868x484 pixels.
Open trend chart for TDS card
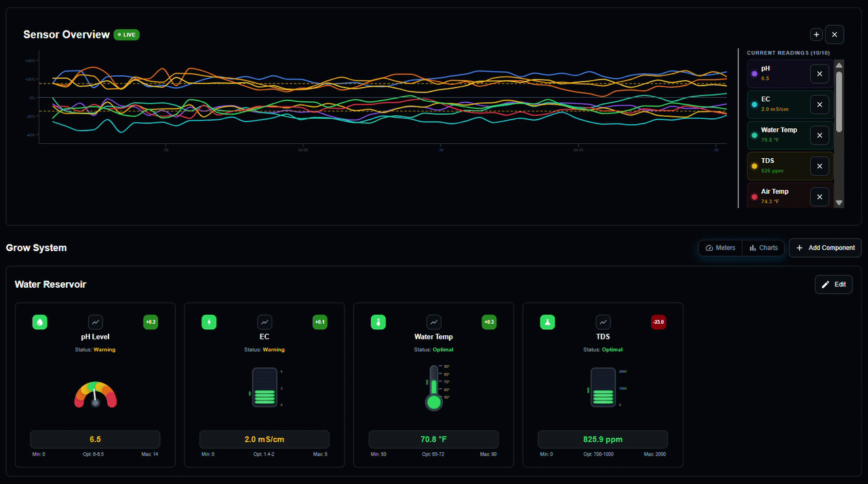click(x=603, y=322)
